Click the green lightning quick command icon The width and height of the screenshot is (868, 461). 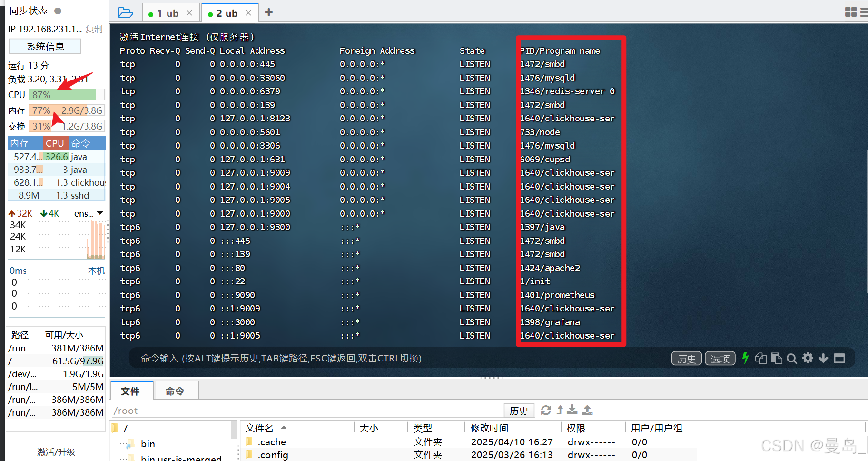[745, 358]
